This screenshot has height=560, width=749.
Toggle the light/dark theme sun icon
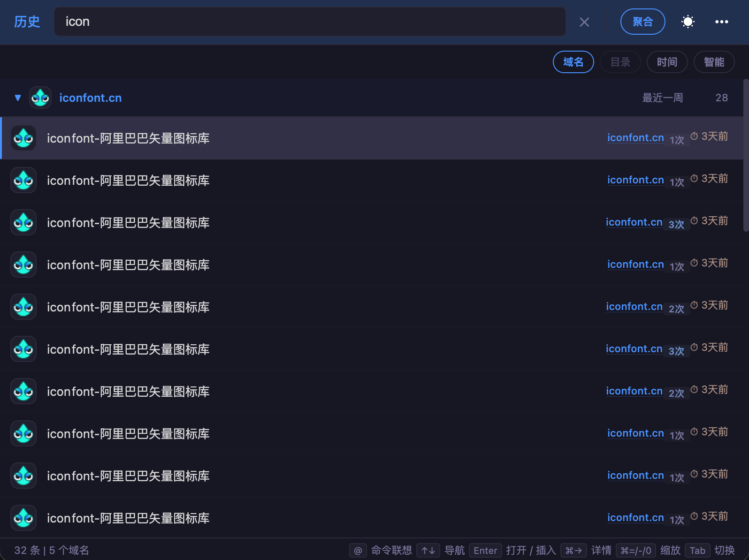click(x=688, y=22)
